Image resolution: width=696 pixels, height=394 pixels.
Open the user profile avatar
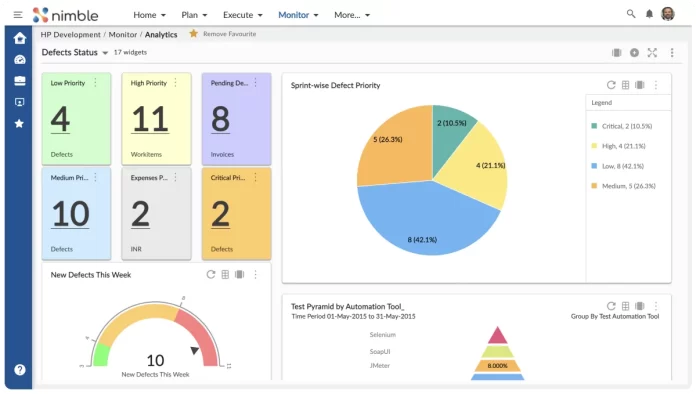(x=668, y=14)
